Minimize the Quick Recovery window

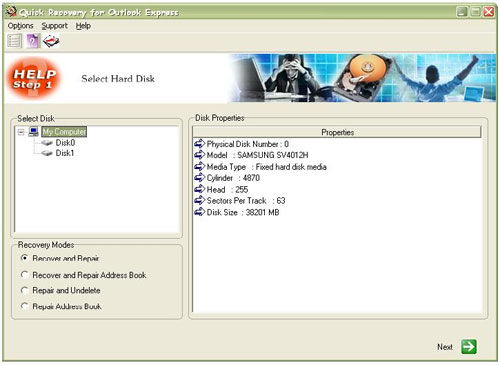pos(462,12)
